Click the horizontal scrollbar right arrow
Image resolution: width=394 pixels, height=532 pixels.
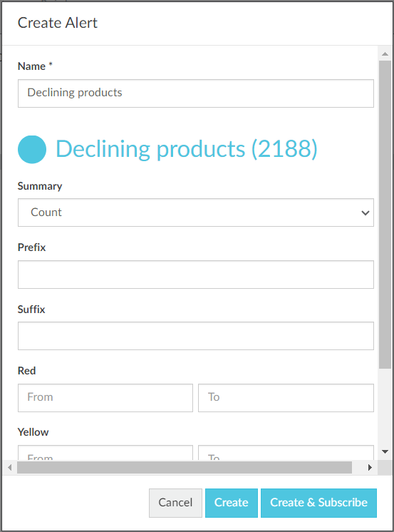coord(370,468)
